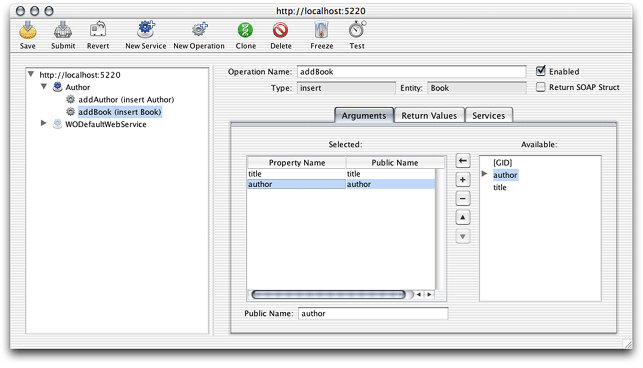
Task: Click the left arrow move button
Action: coord(463,161)
